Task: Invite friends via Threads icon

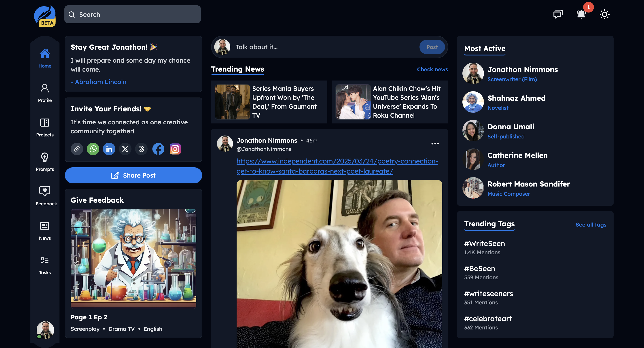Action: point(141,149)
